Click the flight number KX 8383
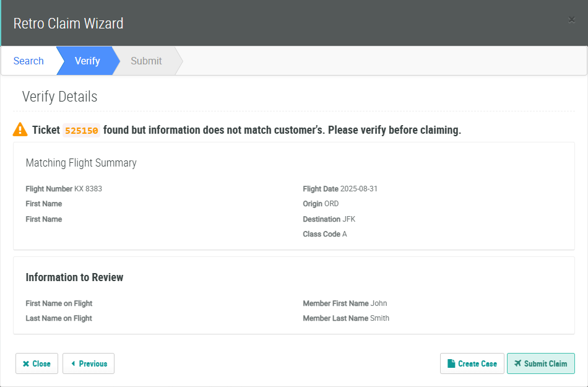Viewport: 588px width, 387px height. tap(88, 189)
